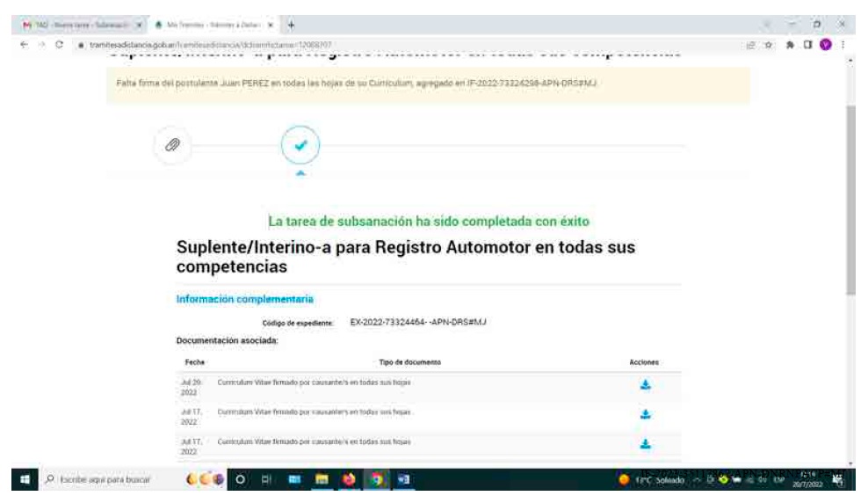Open Cortana circle icon in taskbar
This screenshot has width=868, height=503.
pyautogui.click(x=240, y=479)
